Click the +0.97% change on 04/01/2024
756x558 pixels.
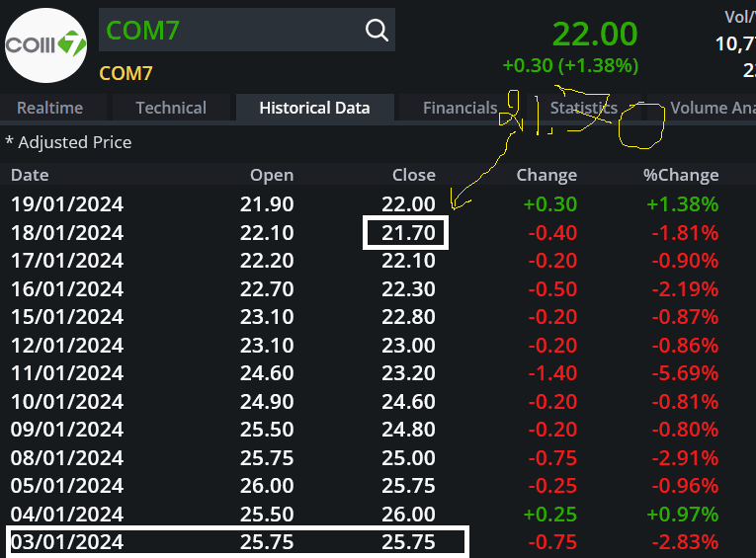[x=682, y=515]
